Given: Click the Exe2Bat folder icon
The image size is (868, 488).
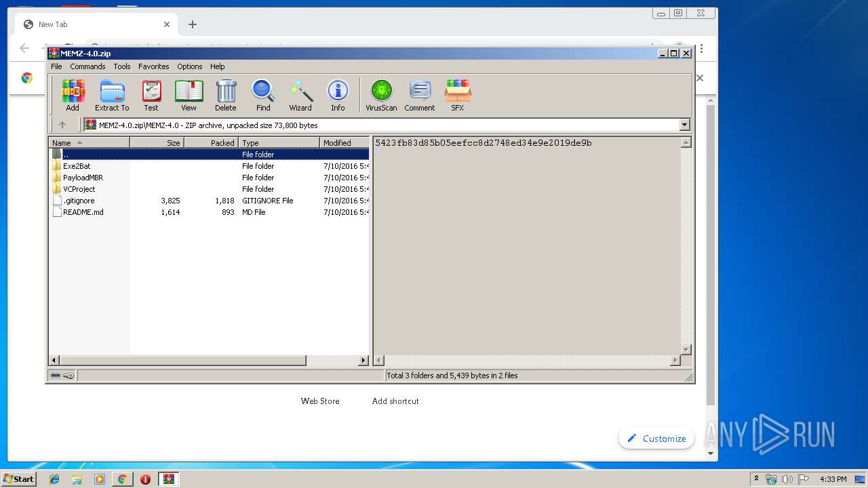Looking at the screenshot, I should click(57, 166).
